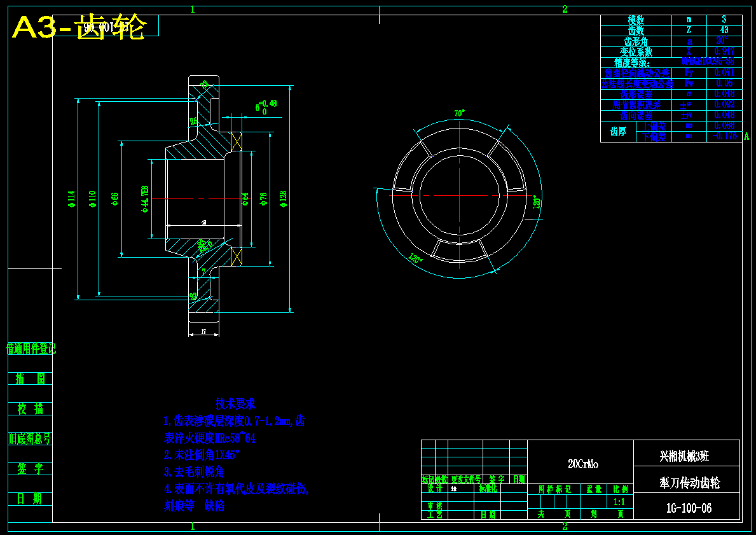Click the note '3.去毛刺锐角'
The height and width of the screenshot is (535, 756).
click(194, 472)
